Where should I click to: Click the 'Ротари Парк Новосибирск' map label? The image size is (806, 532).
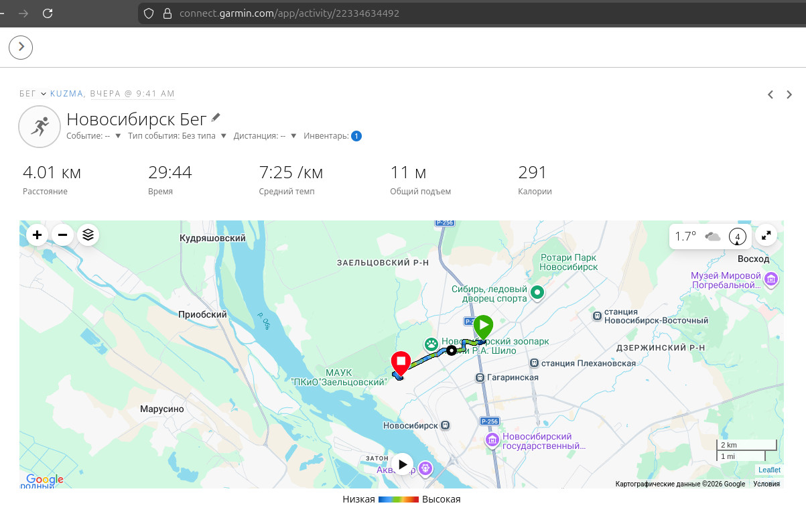(568, 262)
